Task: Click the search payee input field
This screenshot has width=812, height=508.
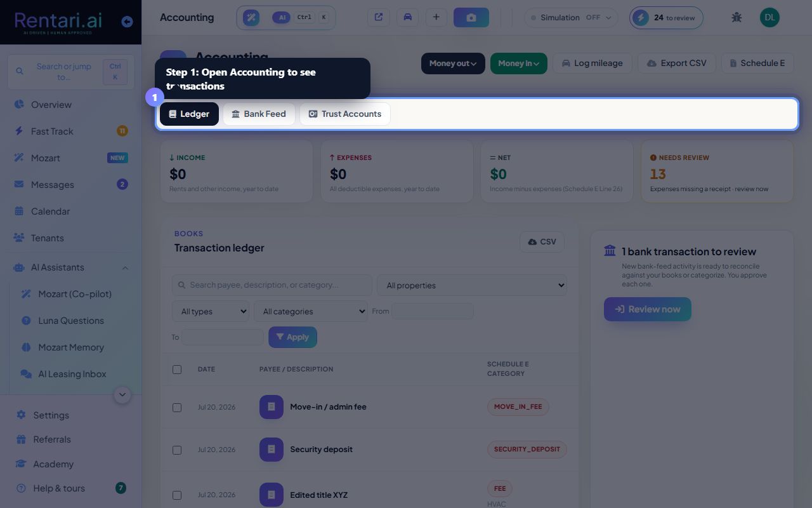Action: coord(272,285)
